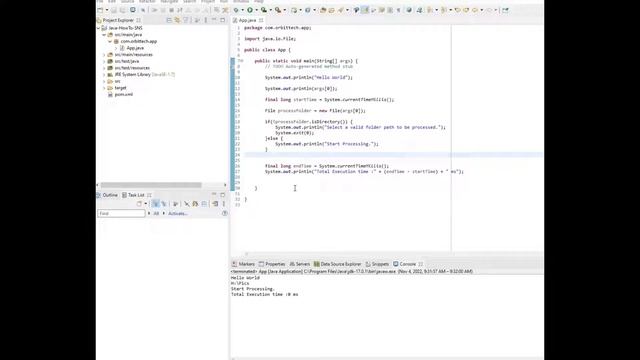Click the Save All icon in main toolbar
Screen dimensions: 640x360
(x=123, y=10)
